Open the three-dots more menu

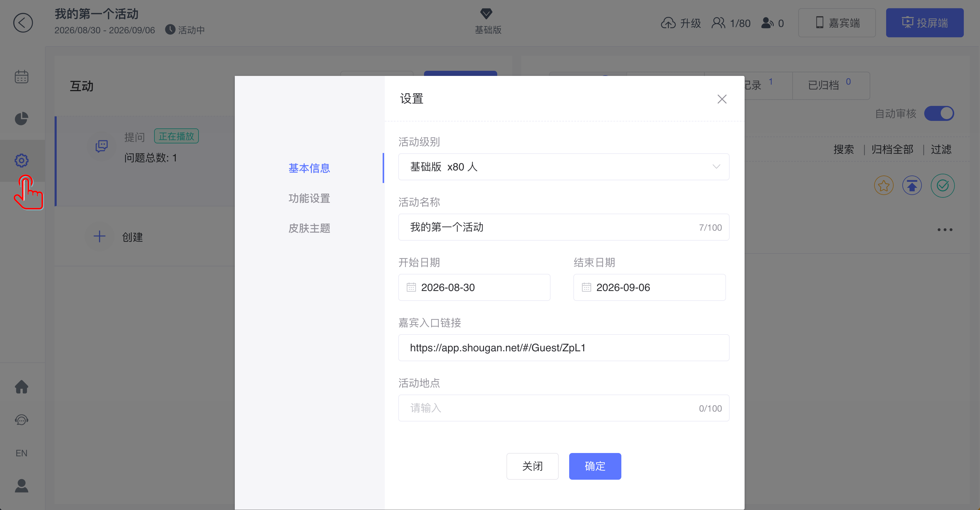(945, 229)
